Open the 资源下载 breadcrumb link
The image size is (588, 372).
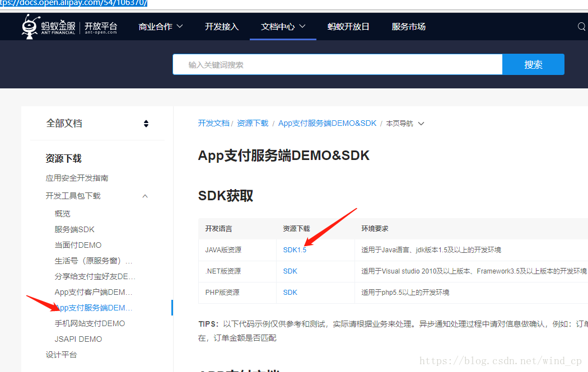(x=253, y=123)
